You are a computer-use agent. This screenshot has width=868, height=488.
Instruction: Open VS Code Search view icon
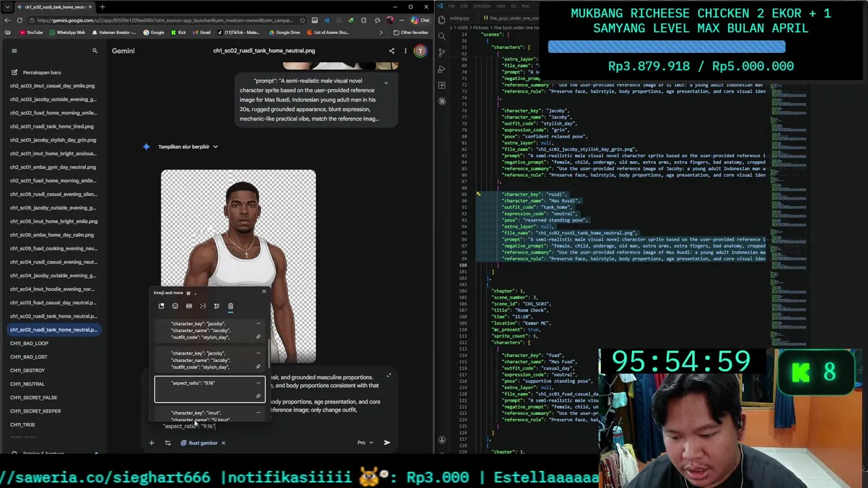pyautogui.click(x=442, y=36)
